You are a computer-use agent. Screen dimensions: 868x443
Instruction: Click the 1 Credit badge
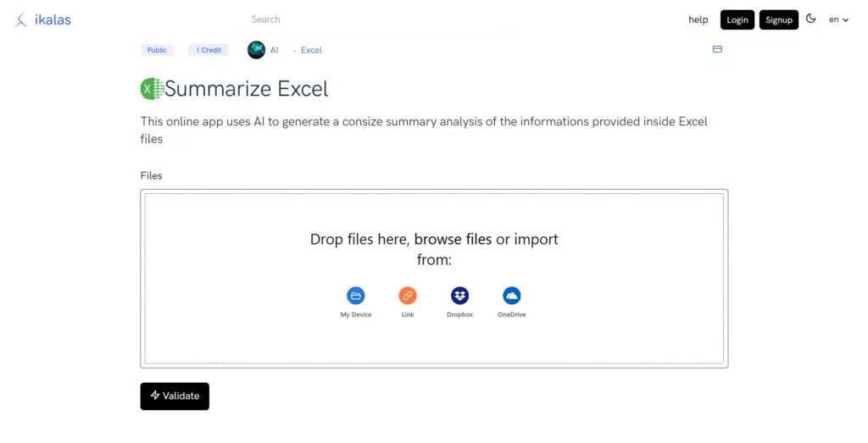(x=209, y=50)
